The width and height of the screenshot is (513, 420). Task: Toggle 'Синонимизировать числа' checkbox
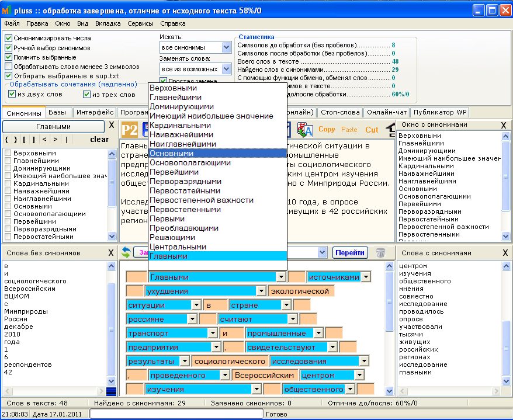(9, 39)
